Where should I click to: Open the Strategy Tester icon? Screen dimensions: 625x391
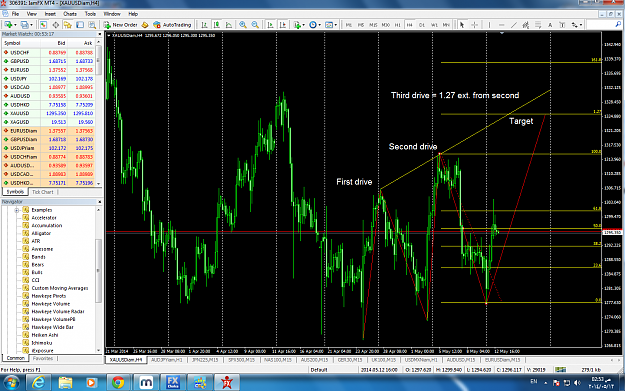pyautogui.click(x=92, y=25)
